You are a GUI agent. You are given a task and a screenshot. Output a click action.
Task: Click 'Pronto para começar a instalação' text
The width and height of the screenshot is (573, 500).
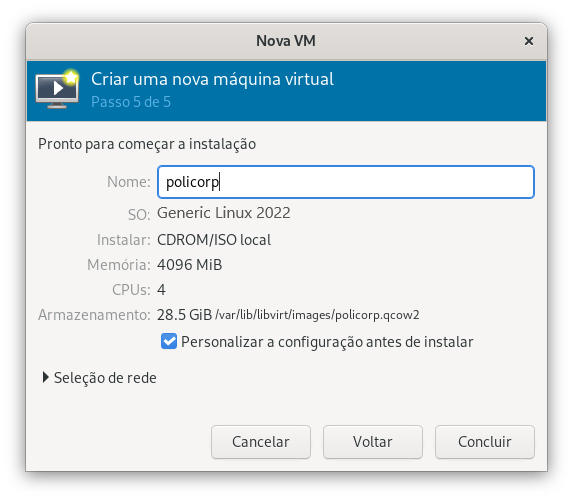pos(147,144)
